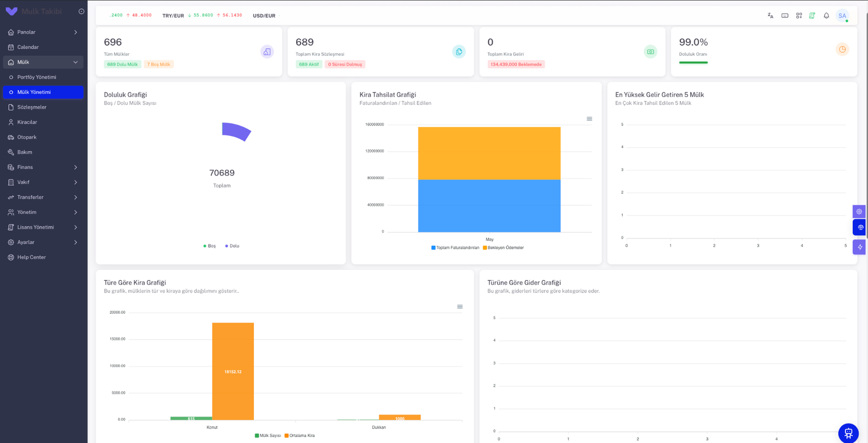Click the green receipt scroll icon
868x443 pixels.
coord(812,16)
